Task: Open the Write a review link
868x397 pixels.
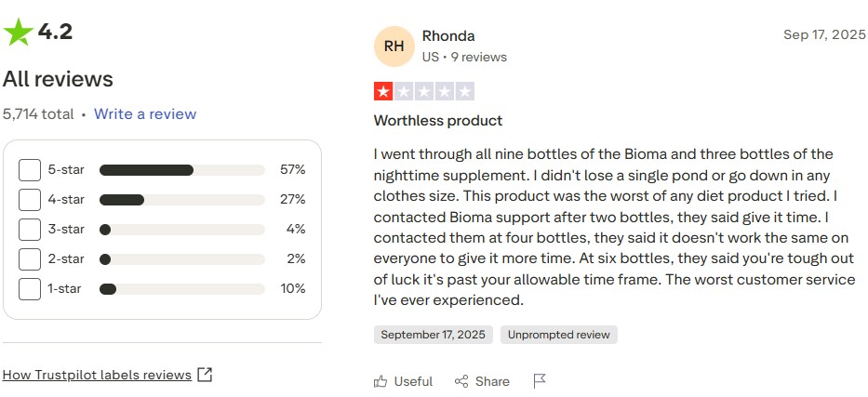Action: [x=145, y=114]
